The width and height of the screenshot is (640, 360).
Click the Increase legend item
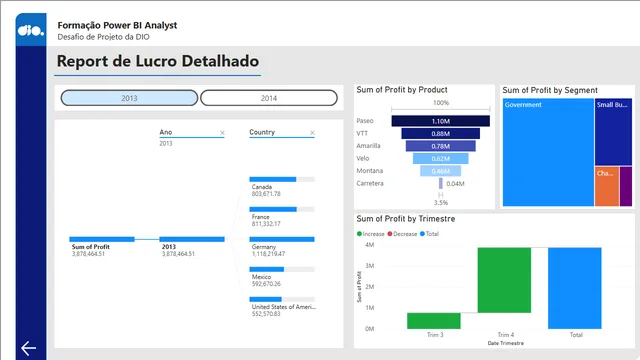[371, 234]
